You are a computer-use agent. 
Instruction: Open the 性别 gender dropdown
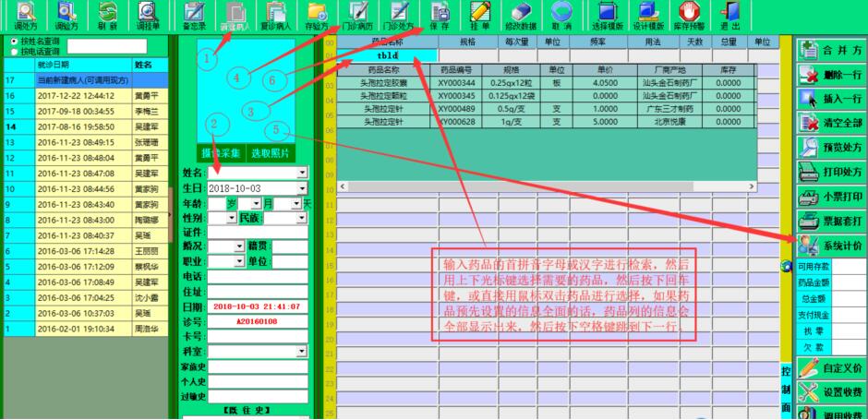231,218
